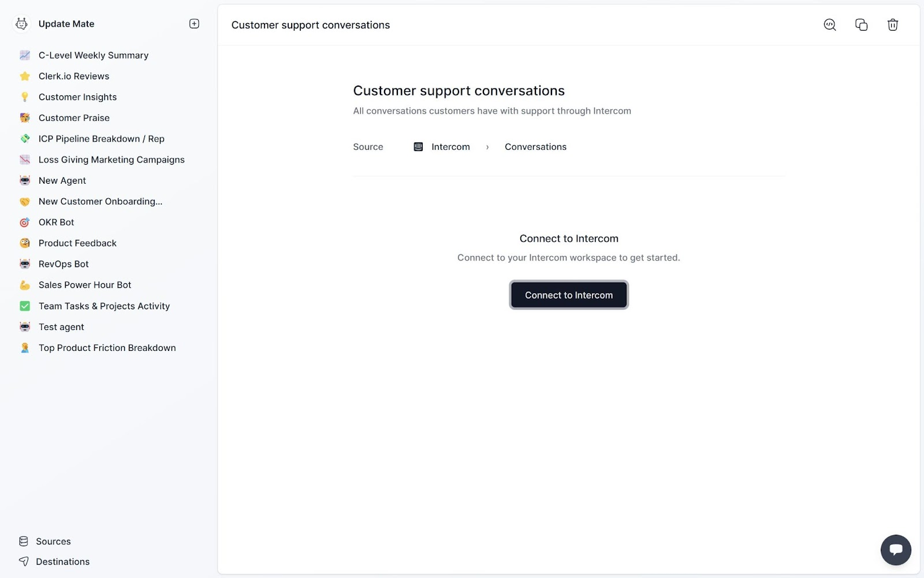Click Intercom in the Source breadcrumb
This screenshot has height=578, width=924.
[x=450, y=147]
